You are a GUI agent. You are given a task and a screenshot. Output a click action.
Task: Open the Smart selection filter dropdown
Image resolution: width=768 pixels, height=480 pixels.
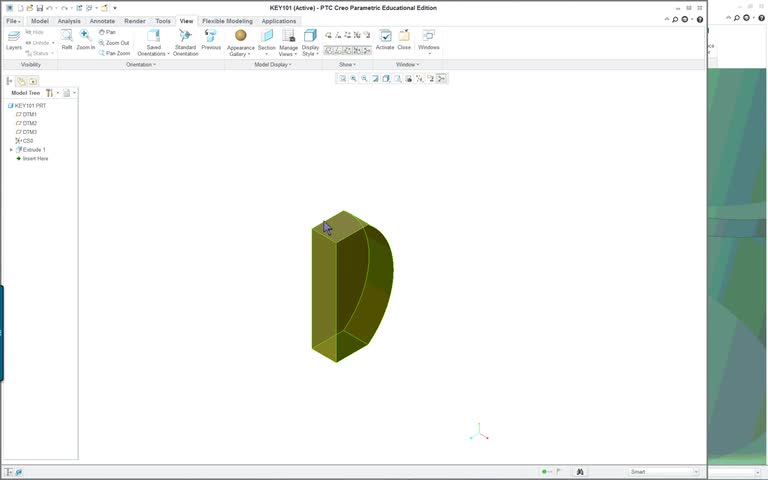pyautogui.click(x=664, y=472)
